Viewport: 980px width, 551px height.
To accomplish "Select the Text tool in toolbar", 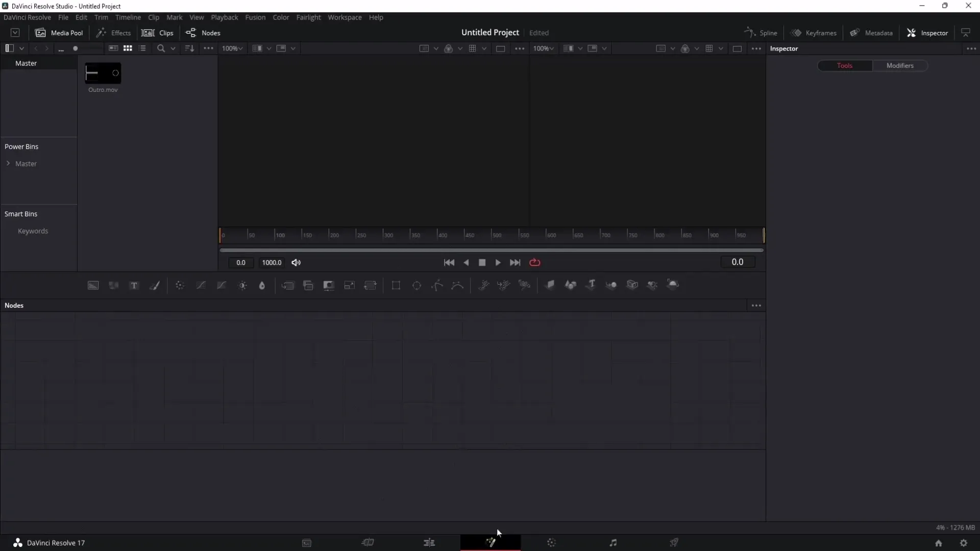I will [134, 285].
